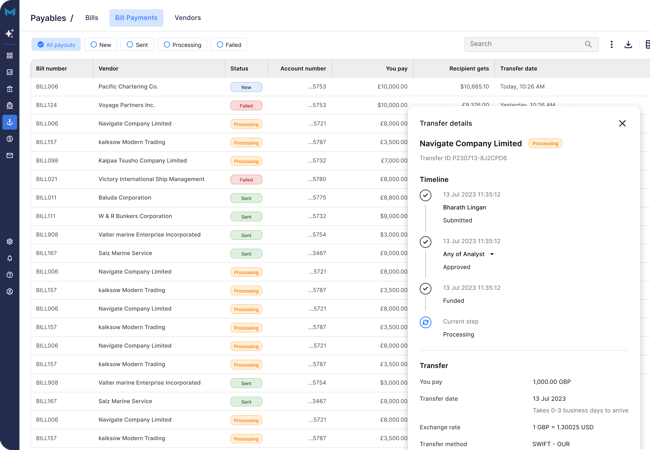Select the highlighted anchor Payables icon
Viewport: 650px width, 450px height.
(x=10, y=122)
